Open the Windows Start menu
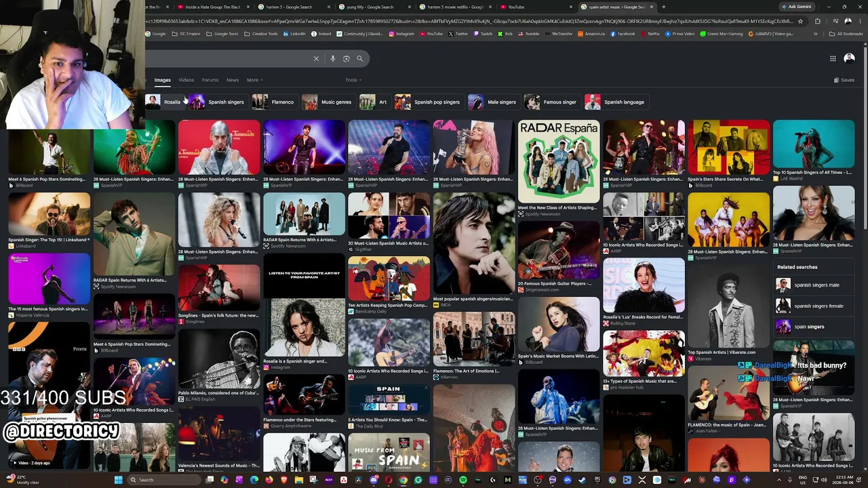Image resolution: width=868 pixels, height=488 pixels. point(118,480)
